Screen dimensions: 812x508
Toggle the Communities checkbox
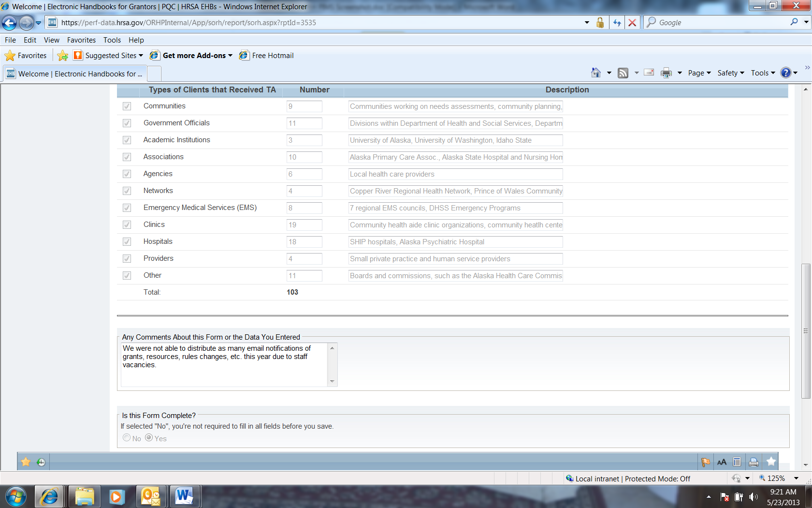tap(127, 106)
